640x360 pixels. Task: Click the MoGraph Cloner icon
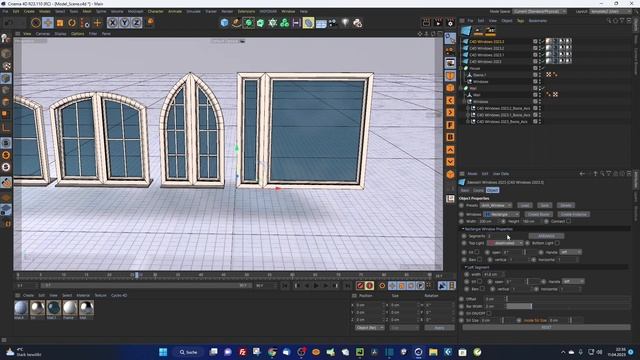point(284,23)
